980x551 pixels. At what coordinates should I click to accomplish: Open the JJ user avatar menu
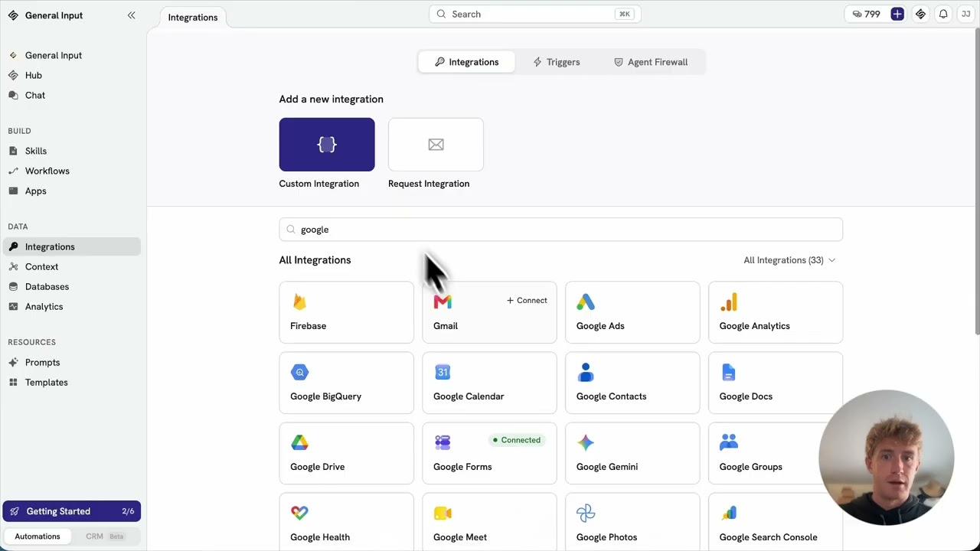(965, 15)
